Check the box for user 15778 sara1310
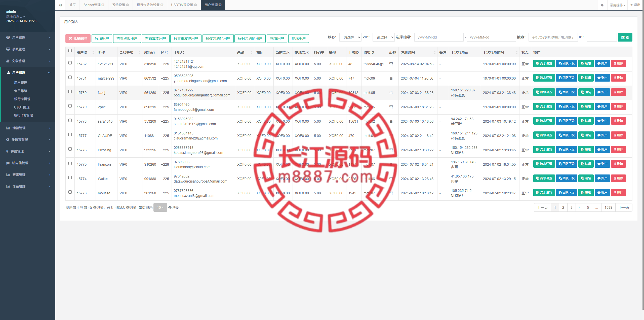The image size is (644, 320). click(70, 120)
